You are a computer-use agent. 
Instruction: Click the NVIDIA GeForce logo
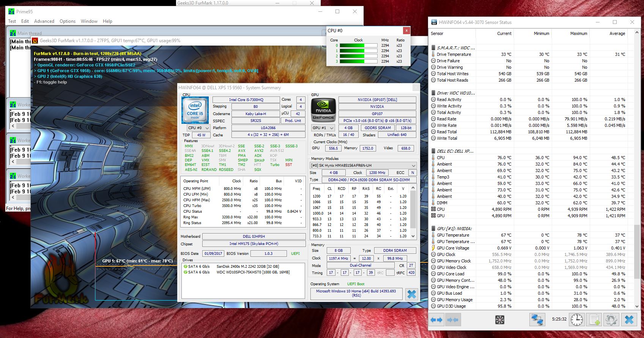(323, 110)
